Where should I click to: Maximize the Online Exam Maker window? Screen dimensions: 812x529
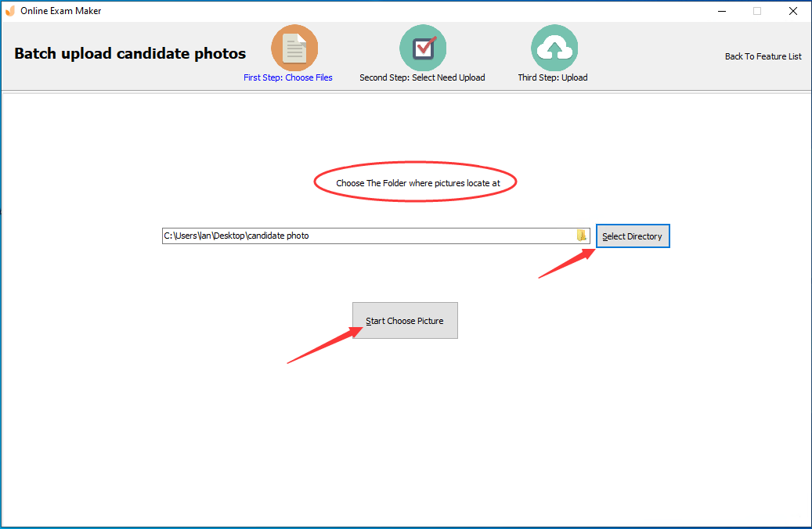757,11
